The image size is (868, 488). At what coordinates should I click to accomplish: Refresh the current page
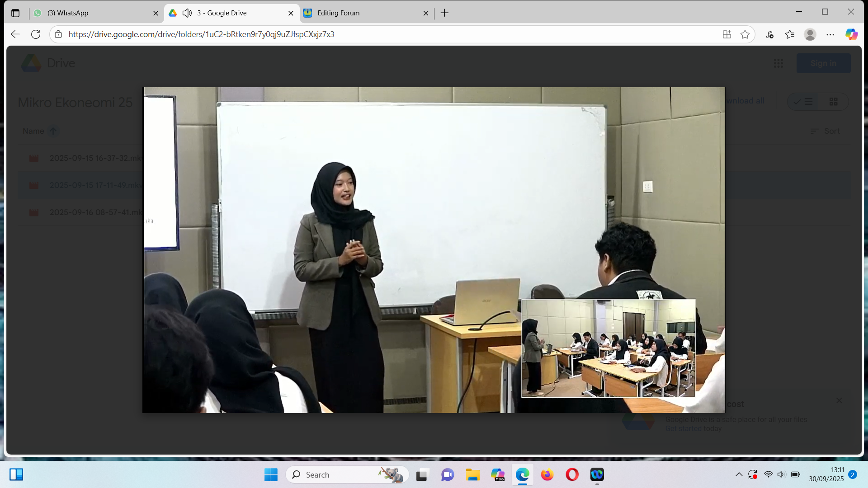[36, 34]
